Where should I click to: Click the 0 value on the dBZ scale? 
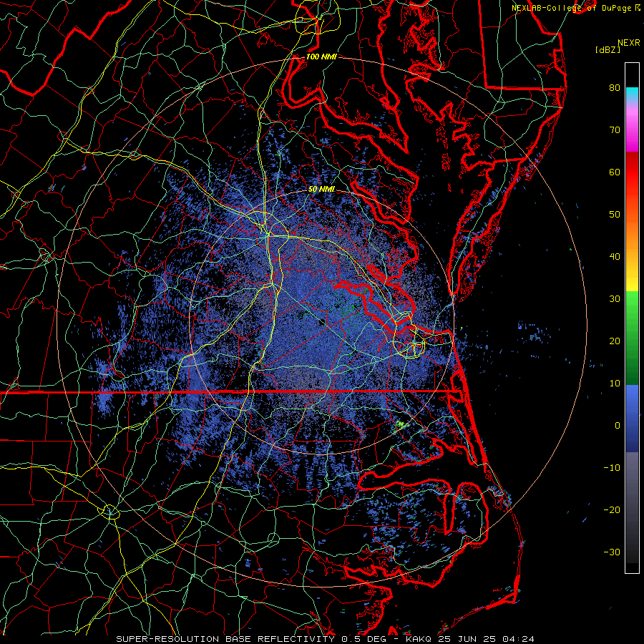pos(618,426)
